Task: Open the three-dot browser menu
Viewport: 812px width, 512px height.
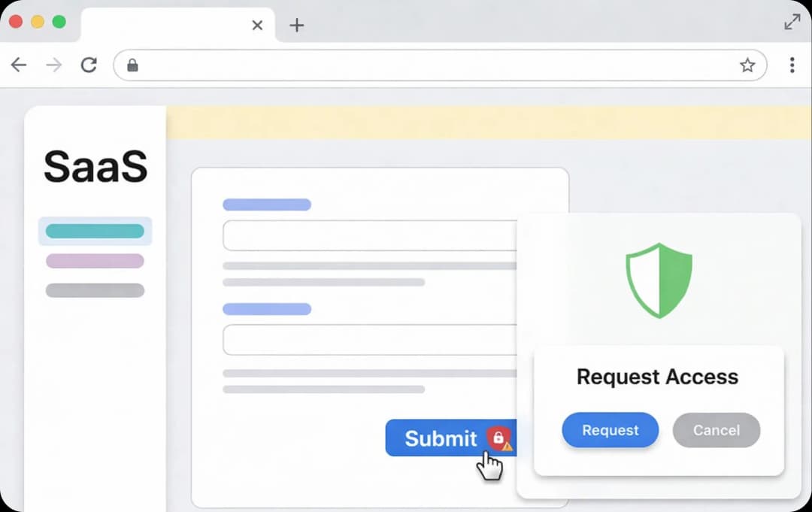Action: (792, 65)
